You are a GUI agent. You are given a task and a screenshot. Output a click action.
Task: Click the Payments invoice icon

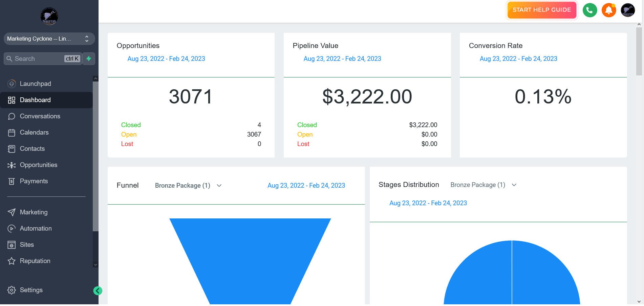pos(12,181)
